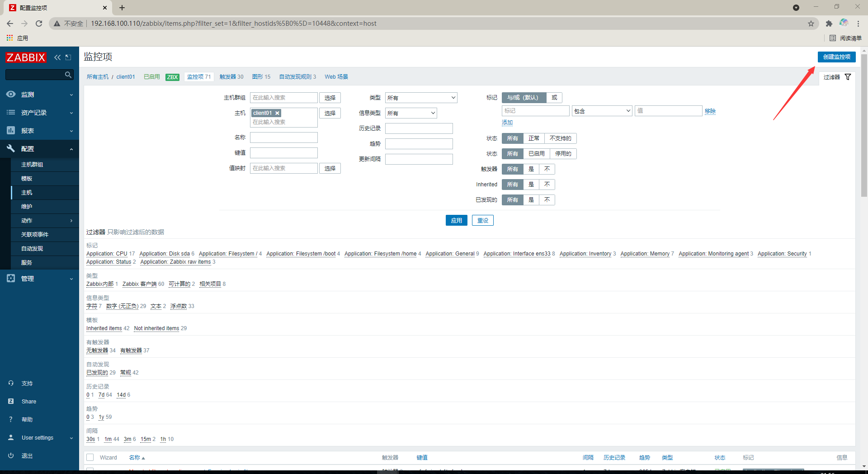Click the 退出 power icon
The height and width of the screenshot is (474, 868).
(11, 455)
